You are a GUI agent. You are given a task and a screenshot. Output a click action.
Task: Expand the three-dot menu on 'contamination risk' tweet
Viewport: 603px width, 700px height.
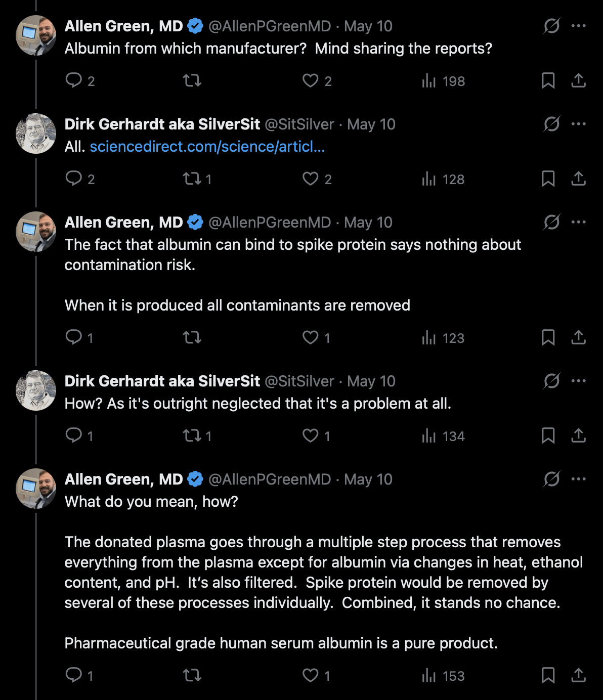(x=578, y=222)
